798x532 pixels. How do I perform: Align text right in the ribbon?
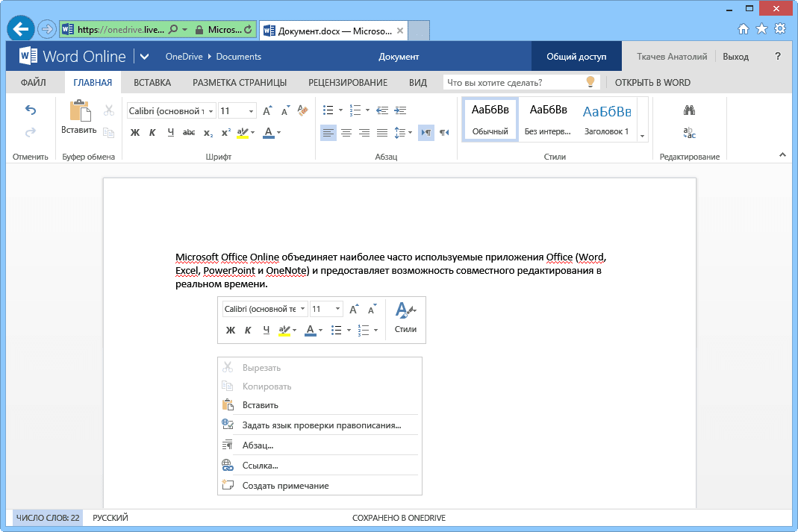tap(364, 133)
